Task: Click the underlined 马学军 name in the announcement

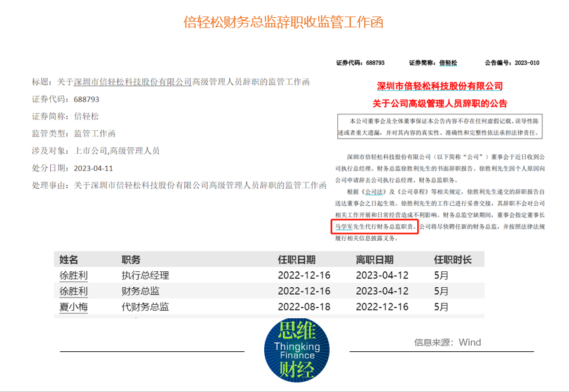Action: [x=344, y=226]
